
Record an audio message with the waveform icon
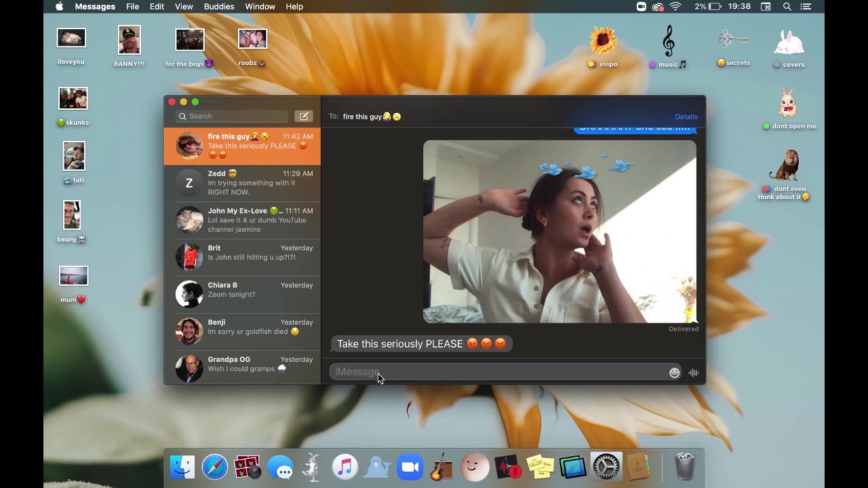click(693, 372)
